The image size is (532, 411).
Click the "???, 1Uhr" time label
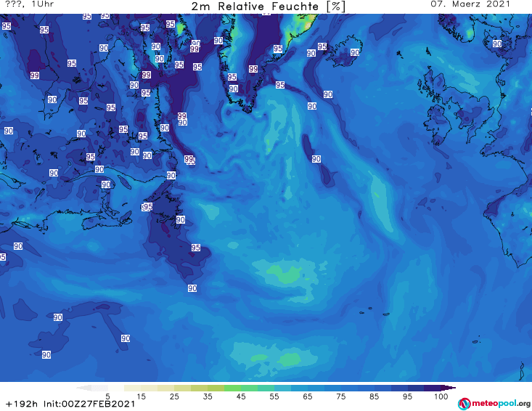tap(30, 4)
